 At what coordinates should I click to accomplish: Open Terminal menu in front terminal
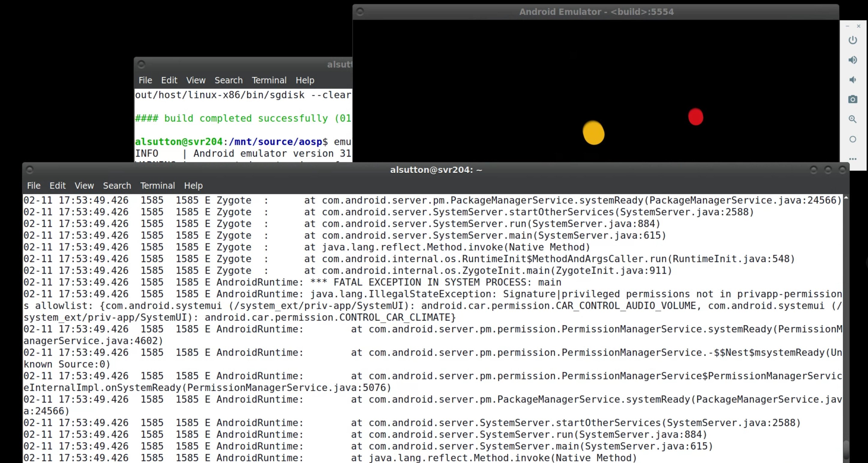(x=157, y=186)
